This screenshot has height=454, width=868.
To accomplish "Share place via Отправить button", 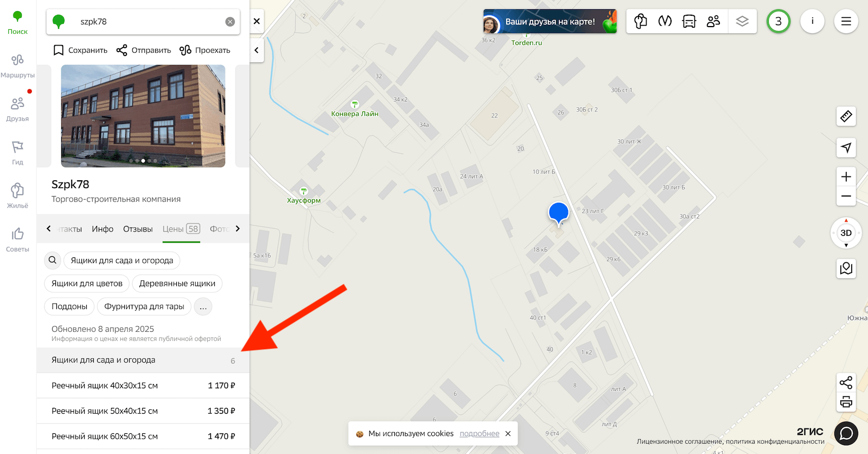I will (x=144, y=50).
